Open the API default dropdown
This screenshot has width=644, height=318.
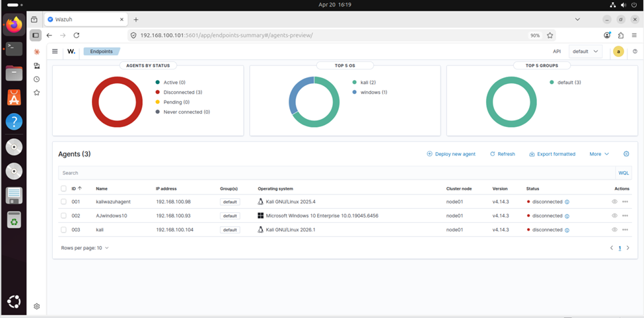586,52
